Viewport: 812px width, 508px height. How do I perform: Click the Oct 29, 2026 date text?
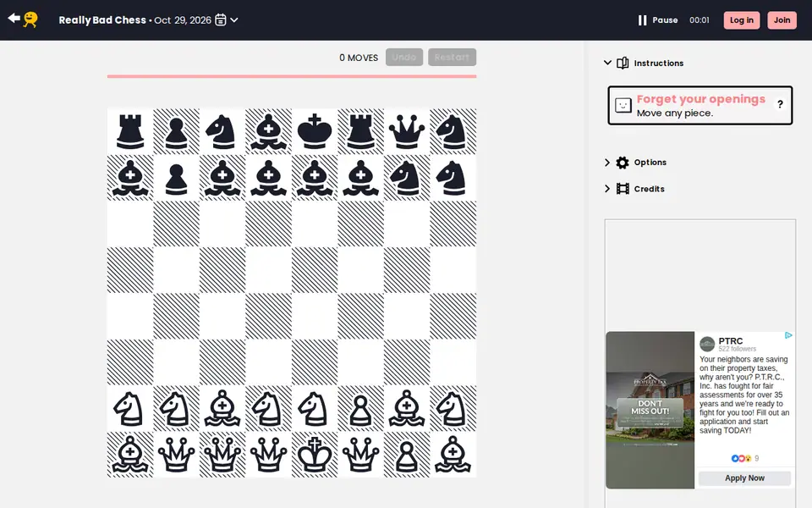[x=183, y=19]
